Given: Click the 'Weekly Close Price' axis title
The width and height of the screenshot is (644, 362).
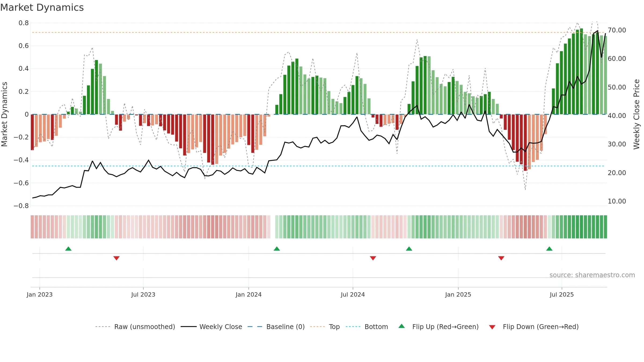Looking at the screenshot, I should (x=636, y=114).
